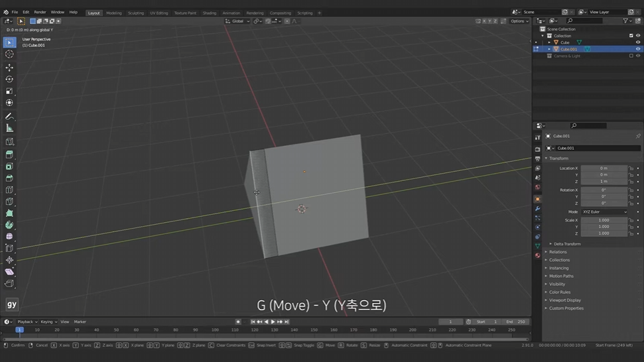Toggle lock for Location Z
This screenshot has height=362, width=644.
coord(631,182)
